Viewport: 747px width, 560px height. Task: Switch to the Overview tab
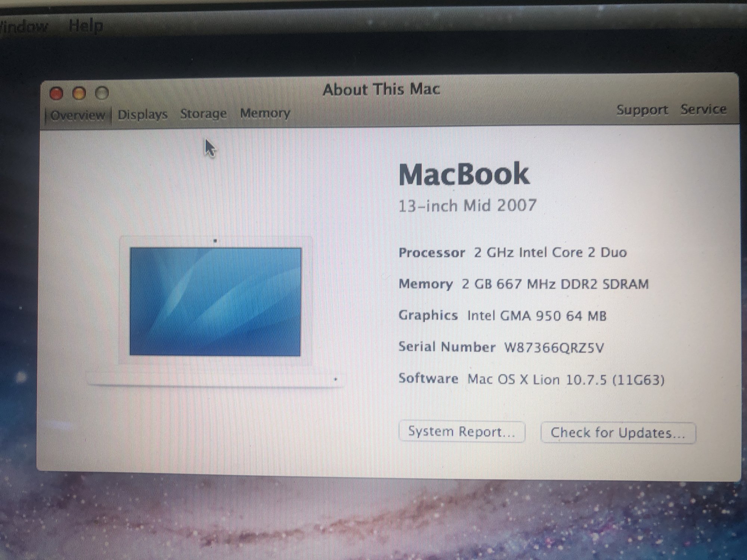pyautogui.click(x=78, y=115)
